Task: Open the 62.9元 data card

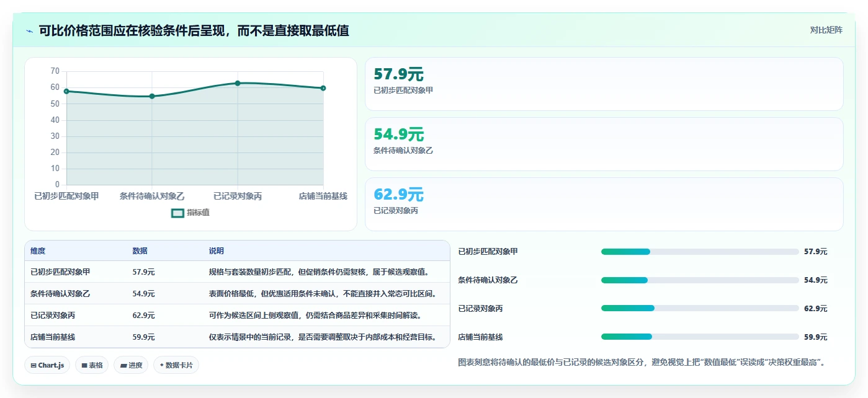Action: coord(604,204)
